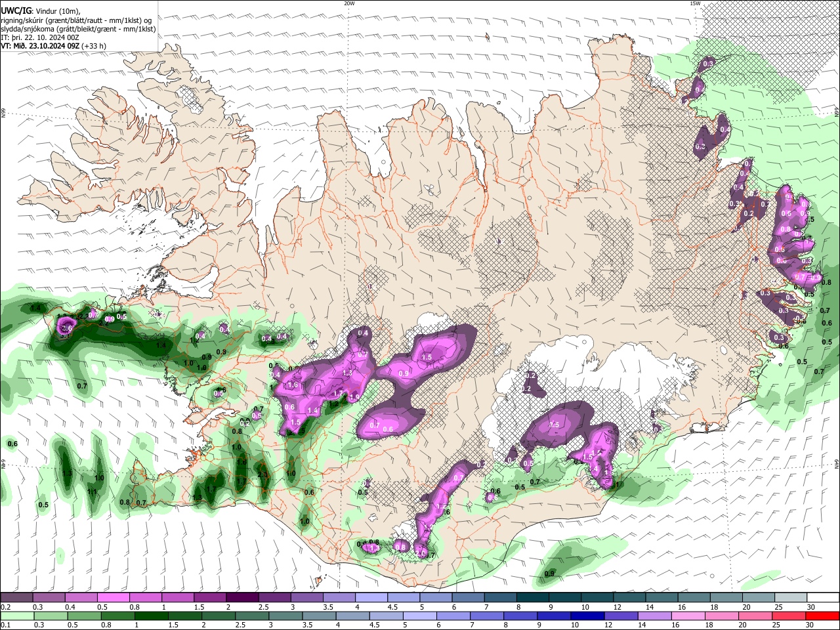Select the white 30 swatch in the upper legend row
This screenshot has height=630, width=840.
pos(824,598)
